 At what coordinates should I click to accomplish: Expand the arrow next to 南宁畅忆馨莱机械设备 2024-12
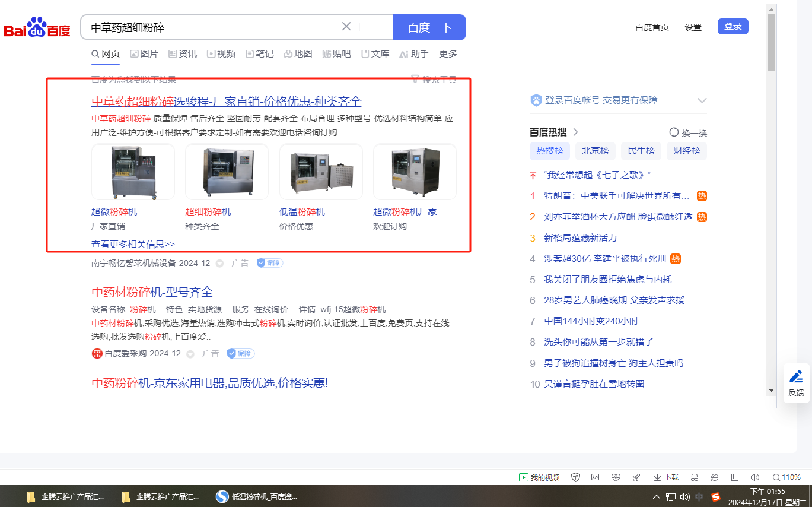point(219,263)
